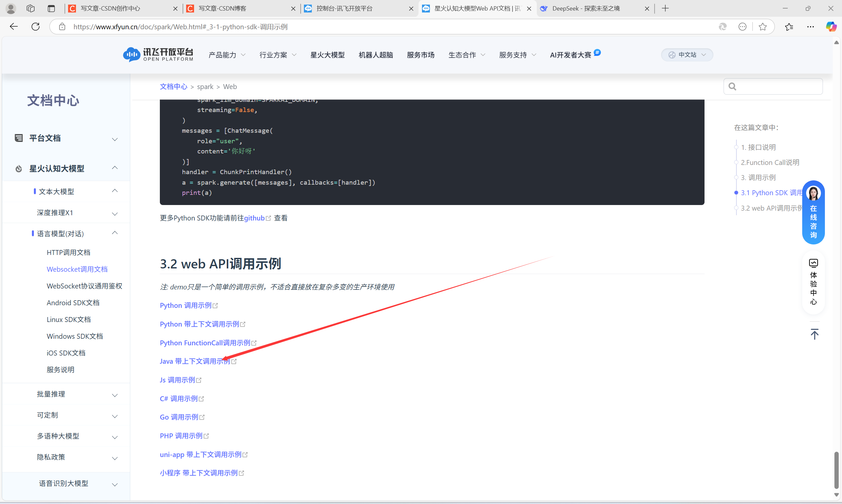The image size is (842, 504).
Task: Collapse the 星火认知大模型 section
Action: pyautogui.click(x=114, y=168)
